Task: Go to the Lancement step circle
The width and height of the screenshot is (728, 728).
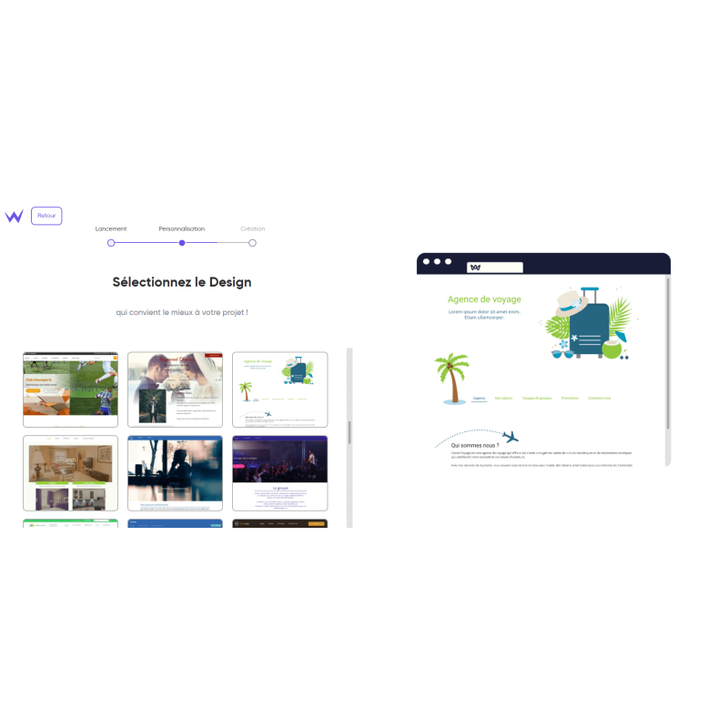Action: (x=111, y=243)
